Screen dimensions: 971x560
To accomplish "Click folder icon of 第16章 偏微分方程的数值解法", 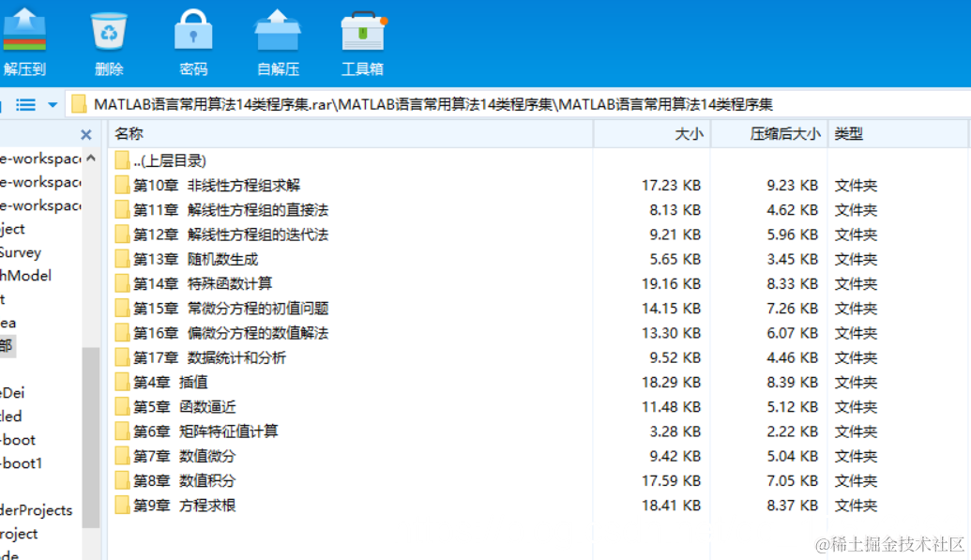I will [x=122, y=333].
